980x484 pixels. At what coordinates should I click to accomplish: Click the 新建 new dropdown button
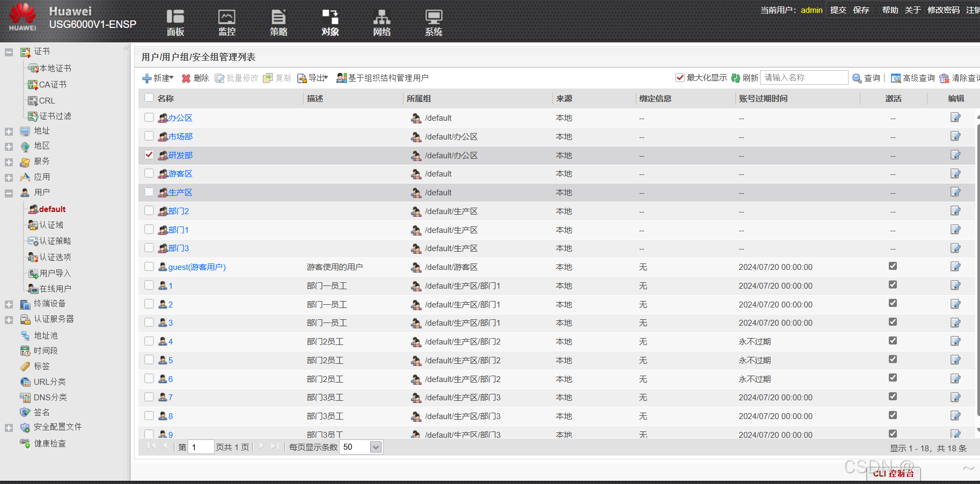pos(158,78)
